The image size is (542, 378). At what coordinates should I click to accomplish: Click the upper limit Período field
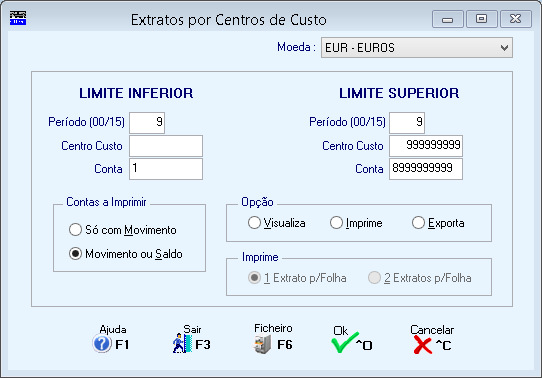407,122
